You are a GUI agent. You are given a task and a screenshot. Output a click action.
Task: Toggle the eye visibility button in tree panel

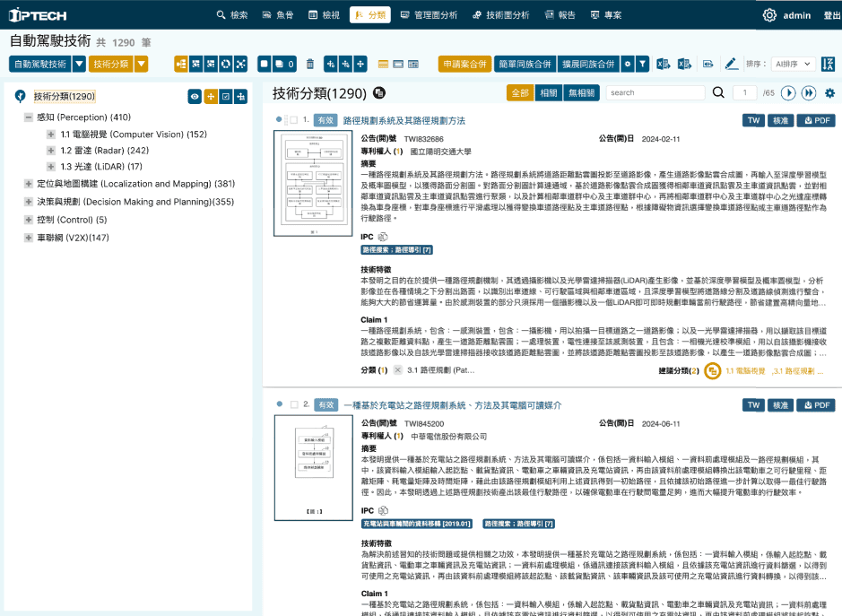click(194, 97)
